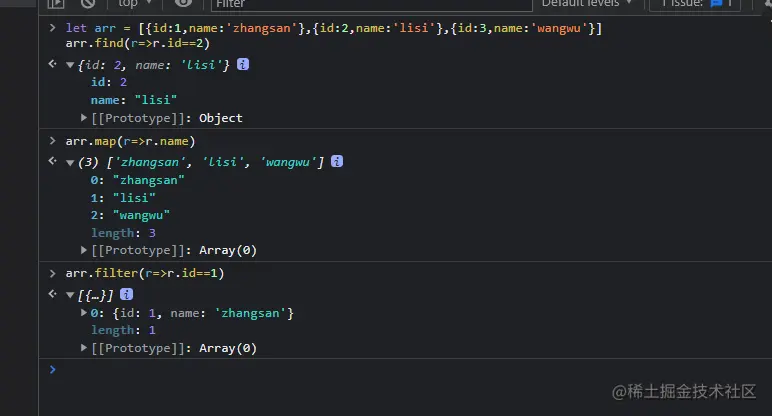
Task: Open the Default levels dropdown
Action: pos(586,3)
